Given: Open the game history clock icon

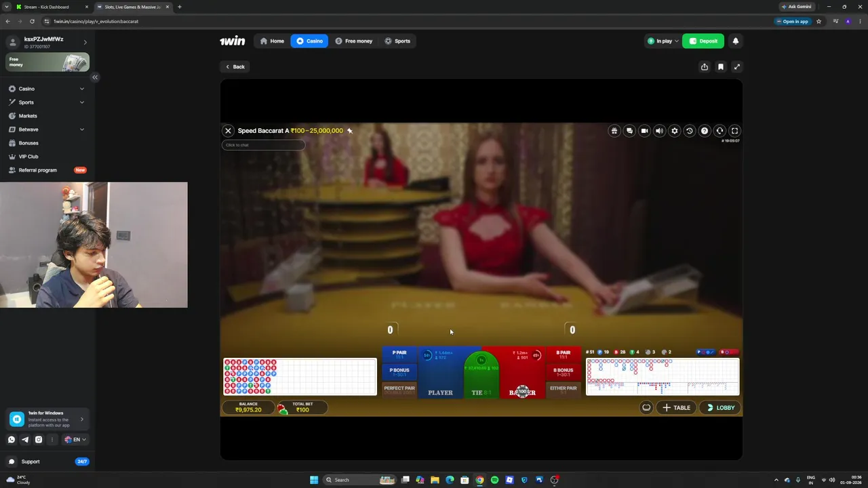Looking at the screenshot, I should coord(689,131).
